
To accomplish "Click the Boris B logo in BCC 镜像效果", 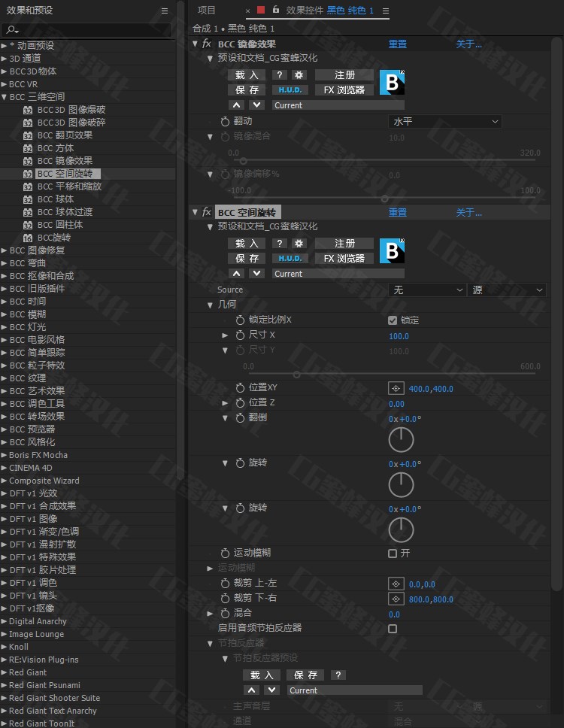I will tap(393, 83).
